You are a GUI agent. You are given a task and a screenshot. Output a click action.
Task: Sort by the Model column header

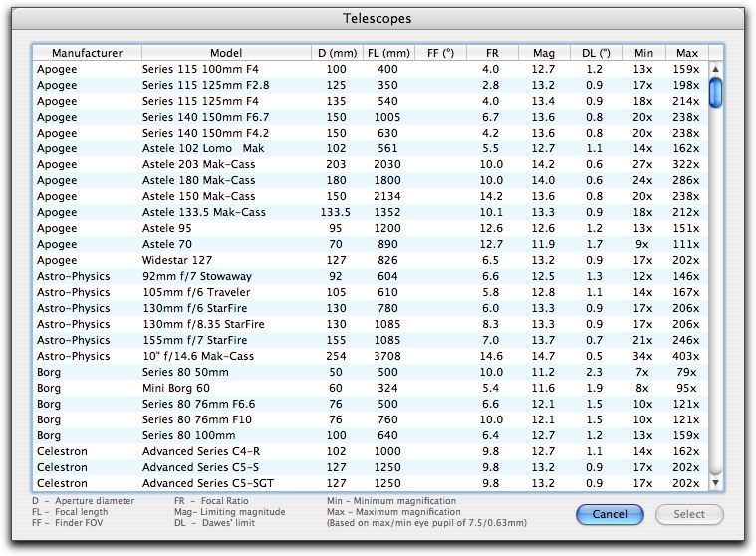pos(226,53)
